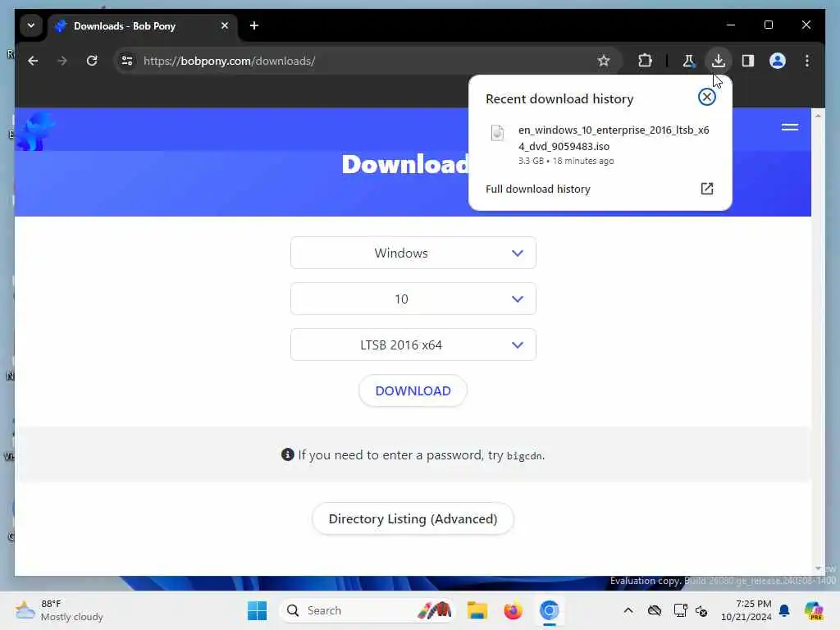Open the tab search dropdown arrow
The width and height of the screenshot is (840, 630).
[31, 25]
